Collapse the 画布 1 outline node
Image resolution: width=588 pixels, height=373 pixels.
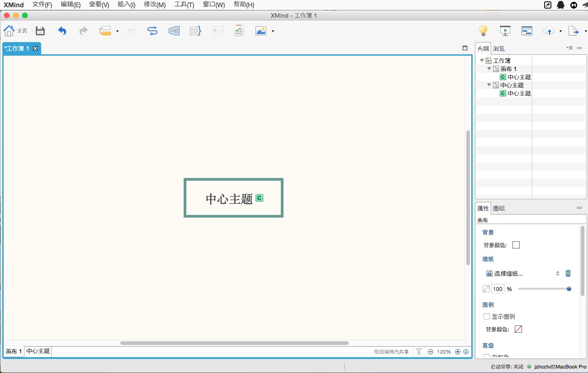pyautogui.click(x=489, y=69)
